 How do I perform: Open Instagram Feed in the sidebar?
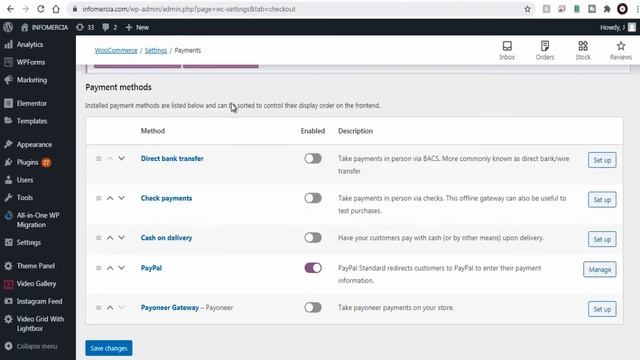(39, 301)
